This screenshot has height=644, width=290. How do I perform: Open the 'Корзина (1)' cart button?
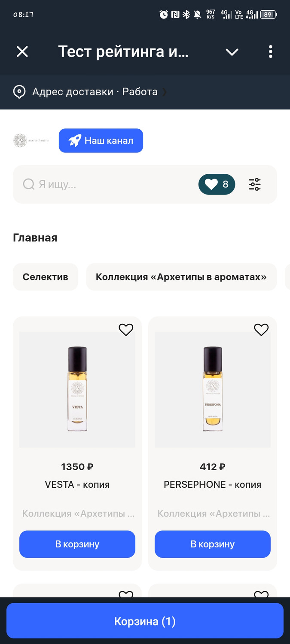[x=145, y=621]
